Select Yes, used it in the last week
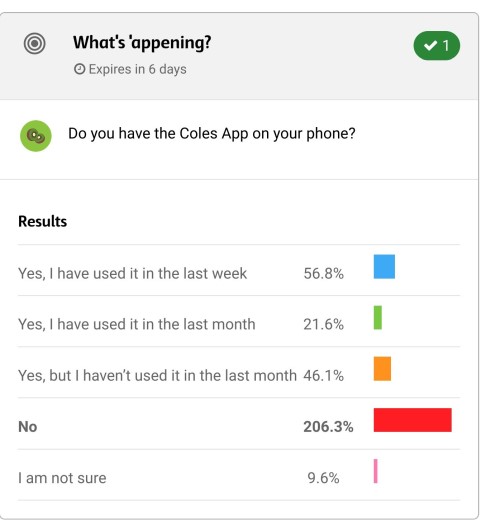 239,271
